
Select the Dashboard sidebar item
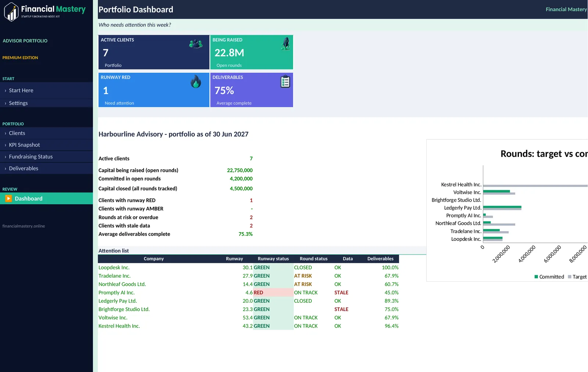click(x=46, y=199)
